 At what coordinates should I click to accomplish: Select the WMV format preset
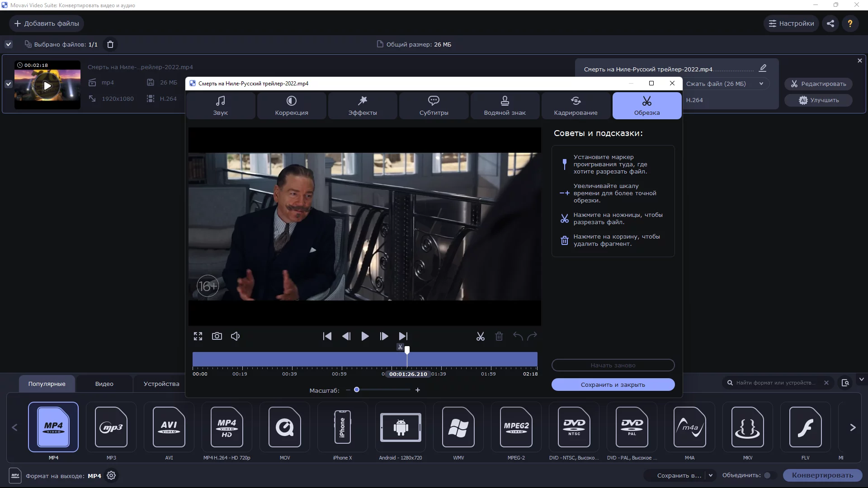tap(458, 427)
